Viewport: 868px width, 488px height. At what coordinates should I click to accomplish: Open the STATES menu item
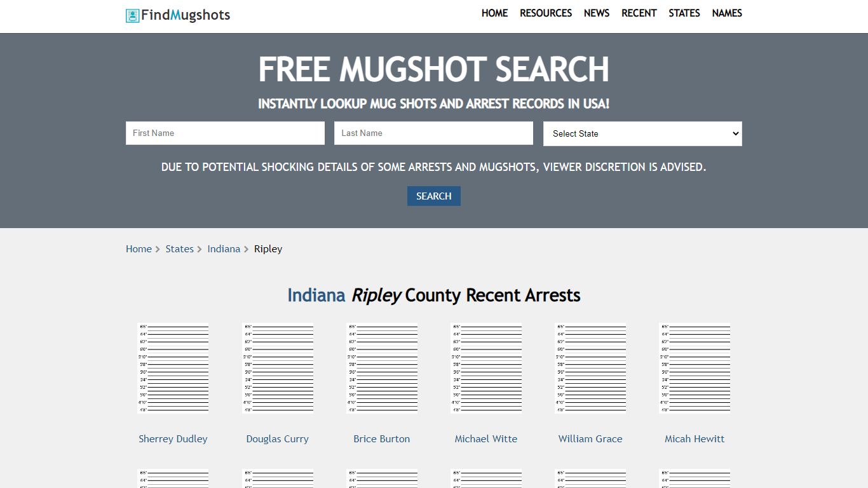(684, 13)
